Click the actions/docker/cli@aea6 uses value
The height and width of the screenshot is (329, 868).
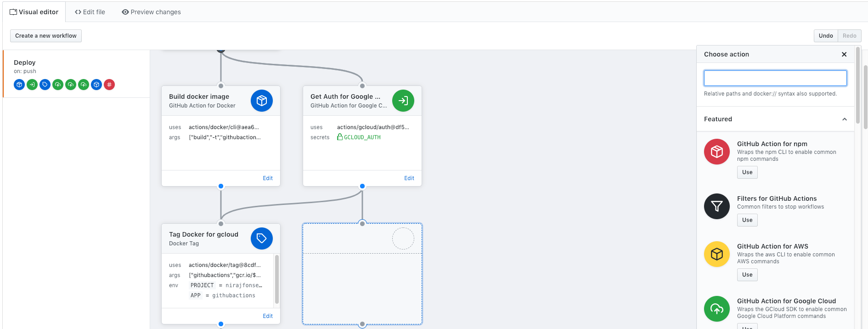pyautogui.click(x=224, y=127)
